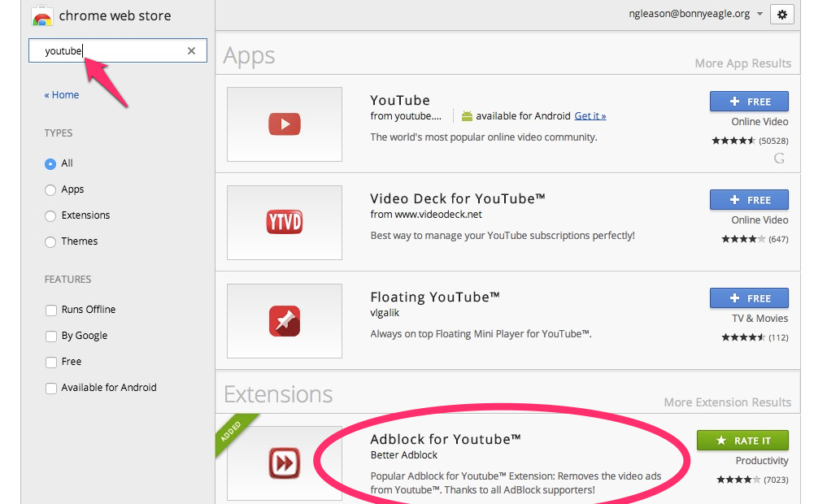This screenshot has height=504, width=814.
Task: Add Floating YouTube with FREE button
Action: 749,298
